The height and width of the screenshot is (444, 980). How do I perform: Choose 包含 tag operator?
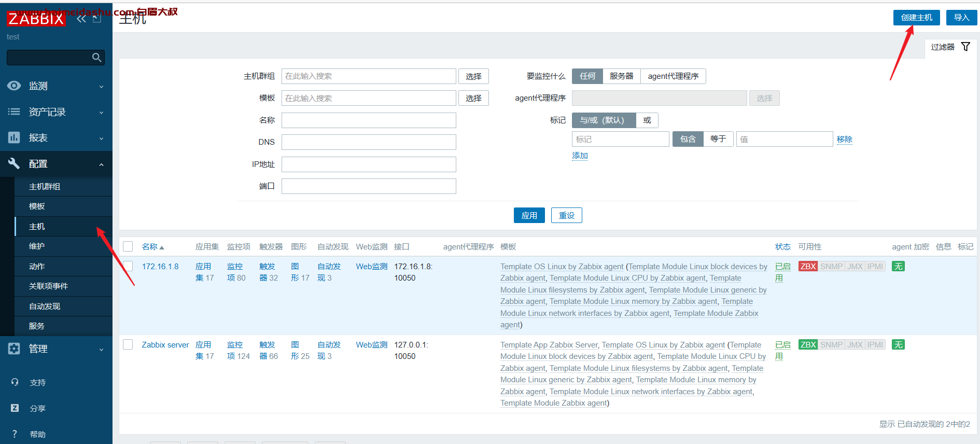(688, 139)
